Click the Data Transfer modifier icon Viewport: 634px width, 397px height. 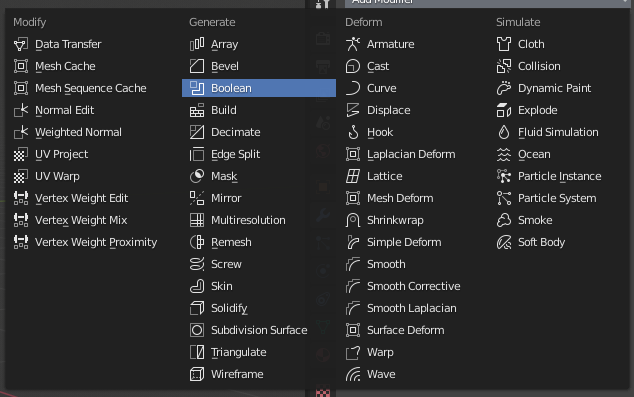coord(21,44)
